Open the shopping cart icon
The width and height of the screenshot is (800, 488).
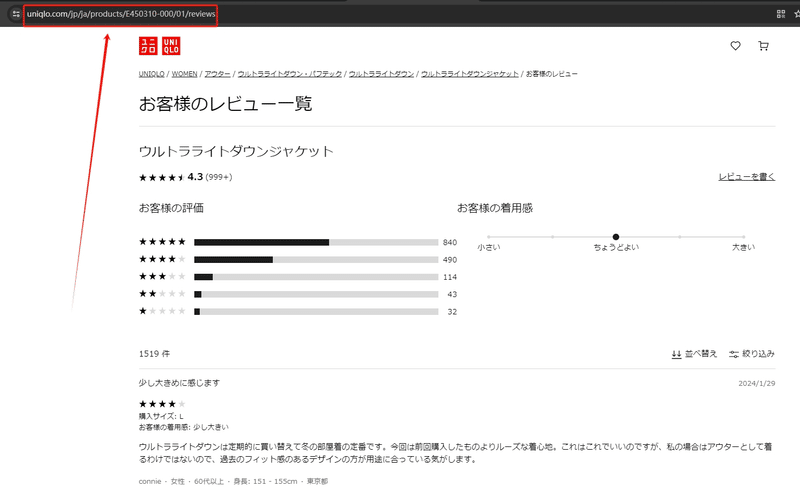[763, 46]
